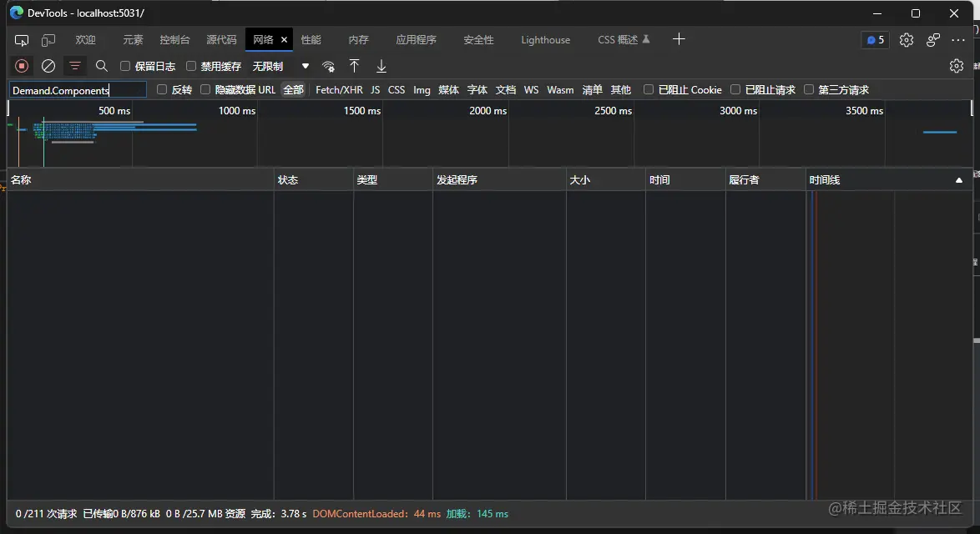The width and height of the screenshot is (980, 534).
Task: Export HAR file with download arrow
Action: pos(381,66)
